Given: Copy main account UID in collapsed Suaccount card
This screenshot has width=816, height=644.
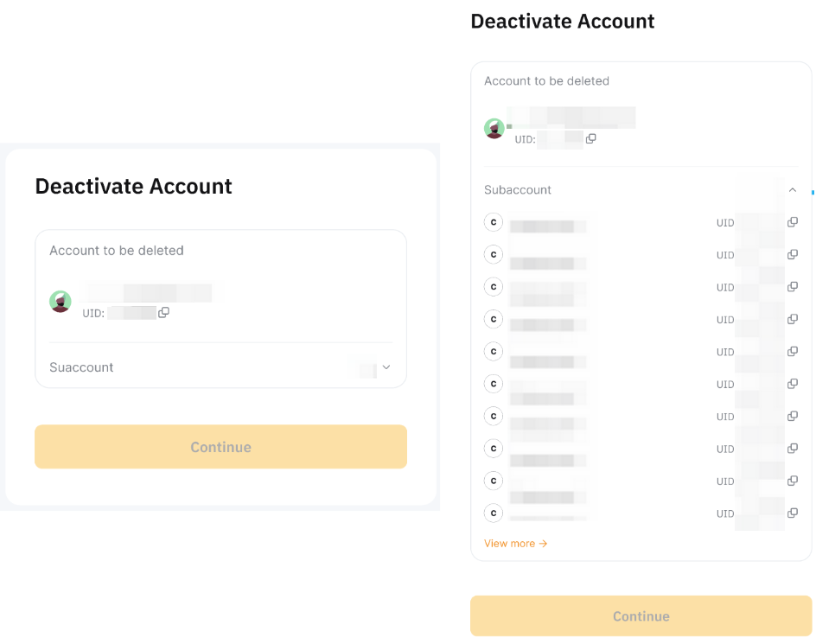Looking at the screenshot, I should tap(163, 312).
